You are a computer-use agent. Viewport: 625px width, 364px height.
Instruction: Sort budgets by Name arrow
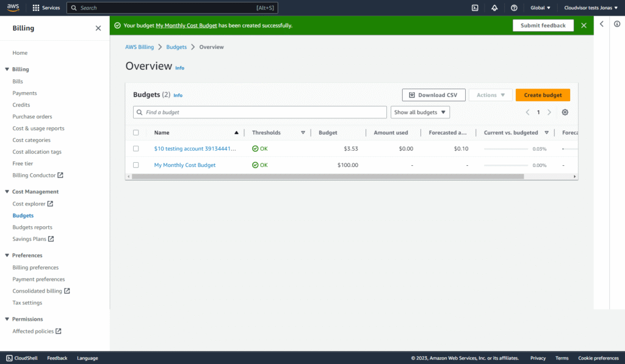pyautogui.click(x=236, y=133)
